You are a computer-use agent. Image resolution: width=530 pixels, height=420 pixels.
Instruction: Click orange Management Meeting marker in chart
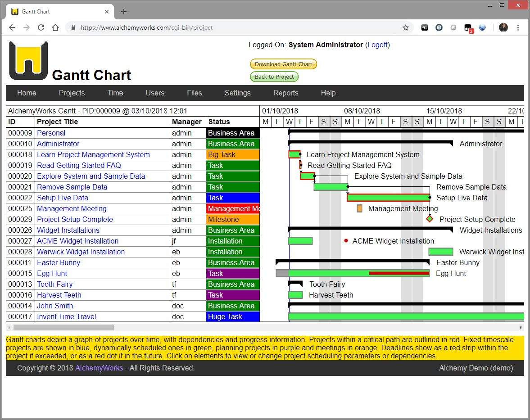(359, 208)
